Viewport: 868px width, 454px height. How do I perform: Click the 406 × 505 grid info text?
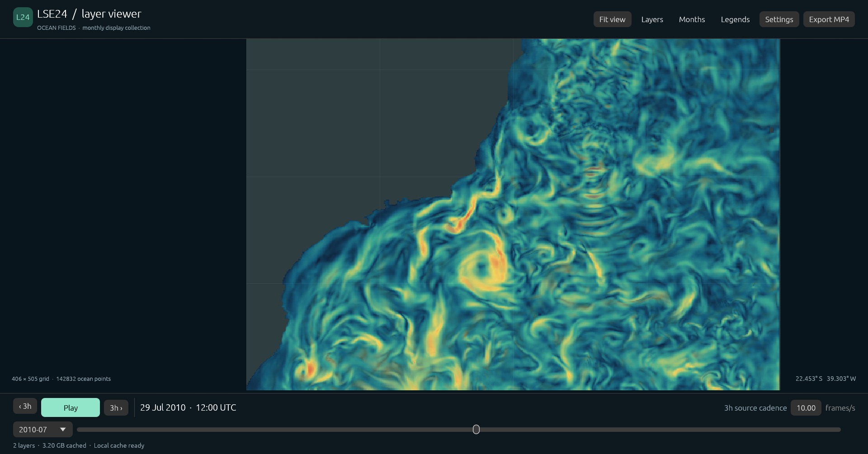[30, 379]
